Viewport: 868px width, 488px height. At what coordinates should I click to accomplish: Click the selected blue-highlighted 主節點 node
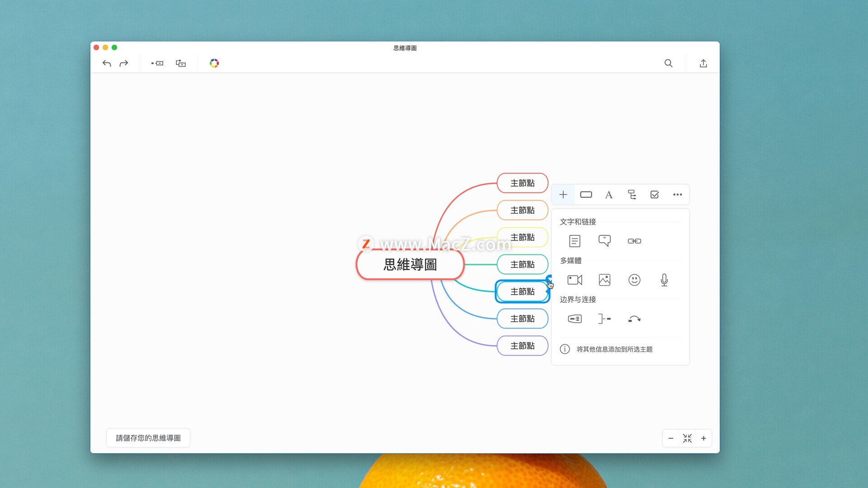[x=522, y=291]
